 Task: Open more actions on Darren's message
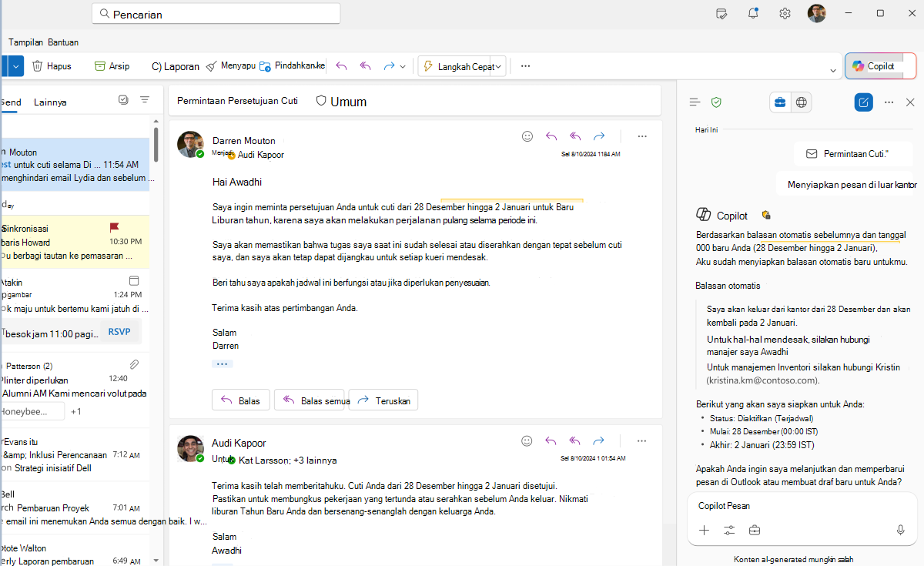(x=642, y=136)
